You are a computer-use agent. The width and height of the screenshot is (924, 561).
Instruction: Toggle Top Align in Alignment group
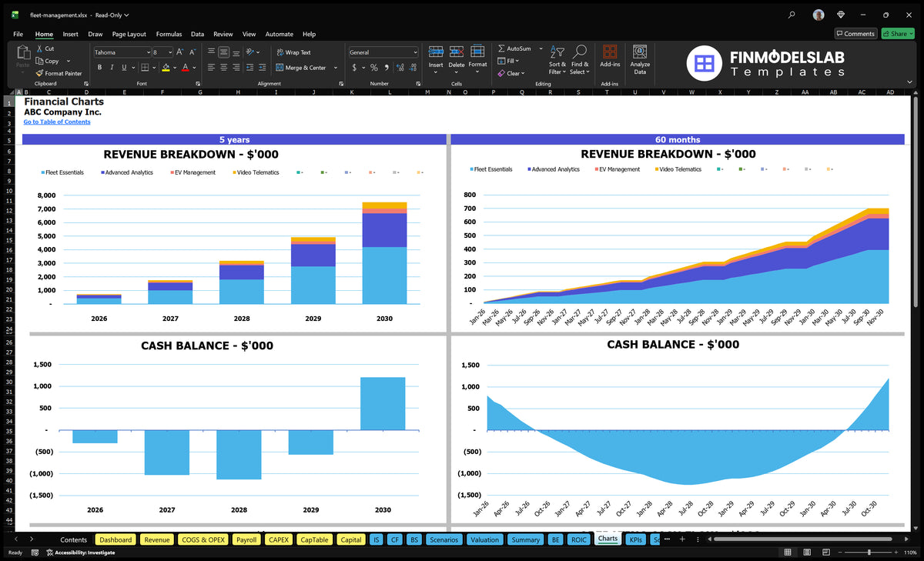point(211,52)
